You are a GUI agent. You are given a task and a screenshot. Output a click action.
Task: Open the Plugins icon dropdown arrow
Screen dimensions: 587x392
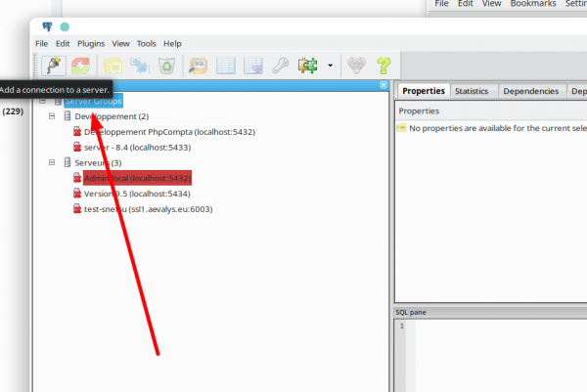click(331, 66)
